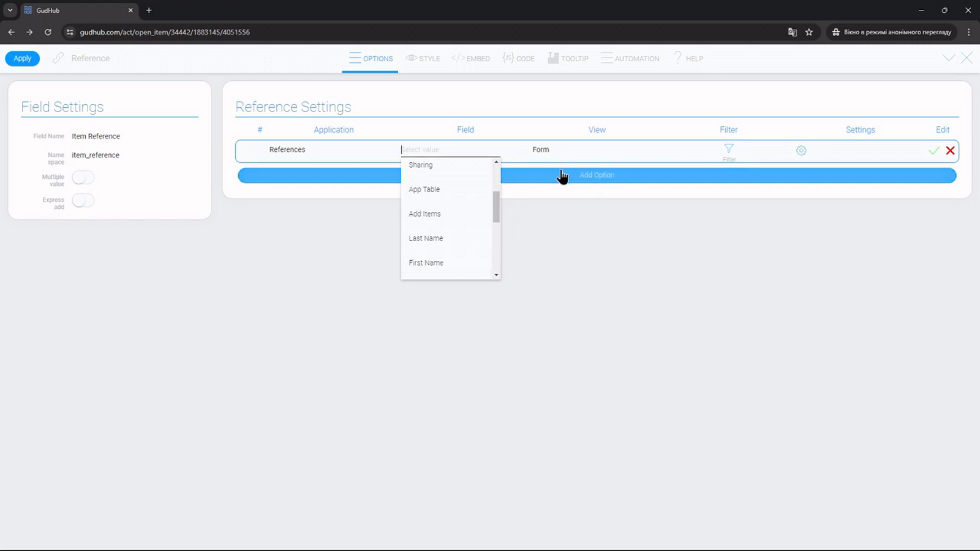
Task: Toggle the Express add switch
Action: click(x=83, y=200)
